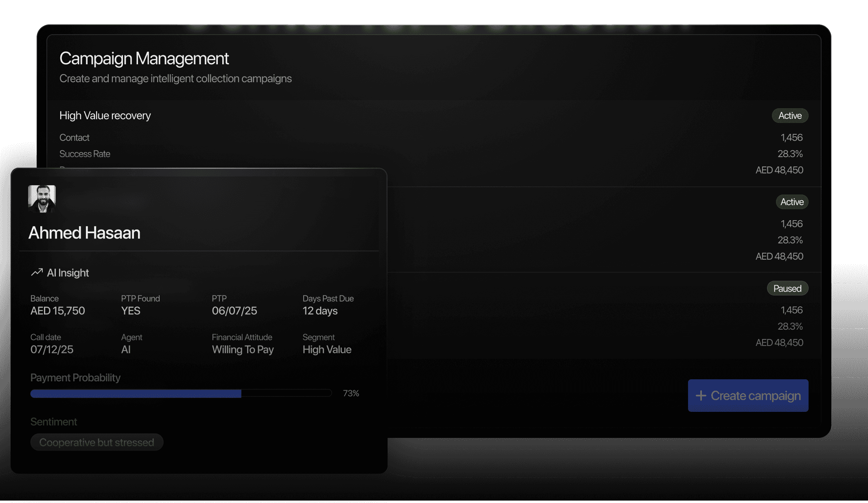Click the AI Insight section label
The width and height of the screenshot is (868, 503).
(68, 273)
